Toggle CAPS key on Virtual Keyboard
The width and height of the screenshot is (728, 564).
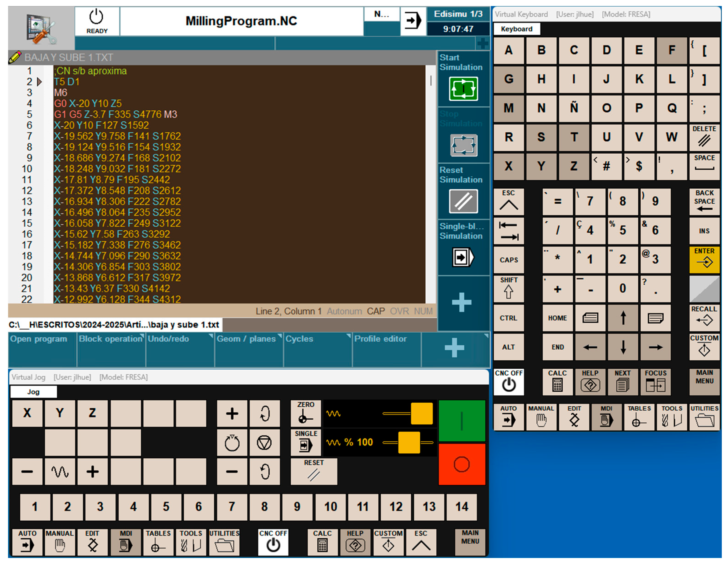point(508,260)
